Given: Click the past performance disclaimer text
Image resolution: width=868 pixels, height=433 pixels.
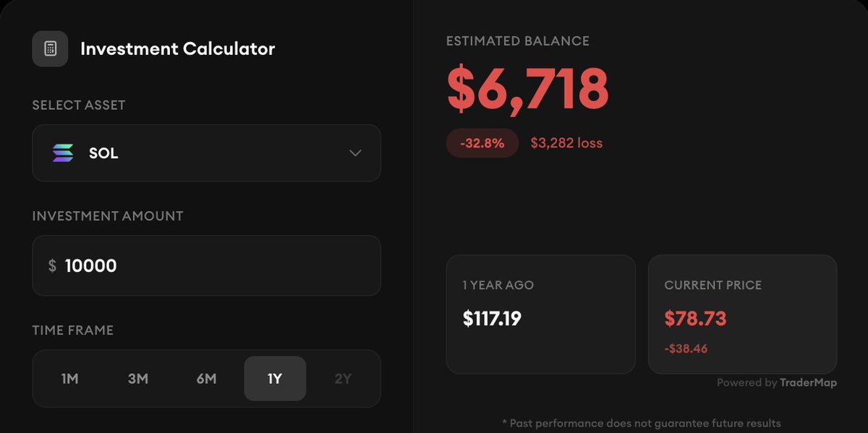Looking at the screenshot, I should pyautogui.click(x=641, y=423).
